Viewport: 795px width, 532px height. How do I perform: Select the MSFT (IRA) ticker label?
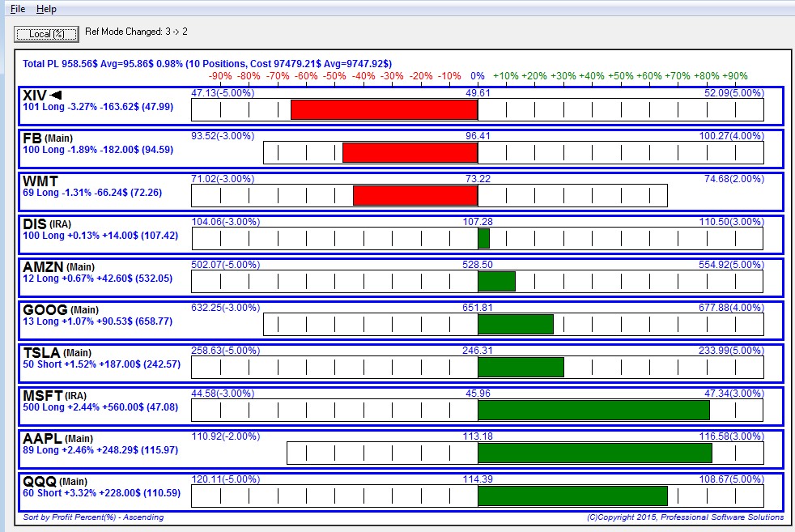click(55, 395)
